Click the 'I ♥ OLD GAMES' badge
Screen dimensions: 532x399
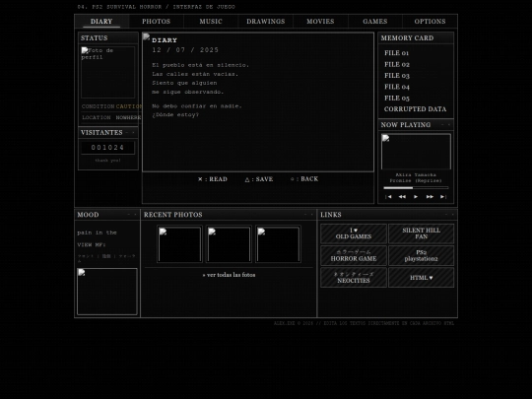click(354, 233)
